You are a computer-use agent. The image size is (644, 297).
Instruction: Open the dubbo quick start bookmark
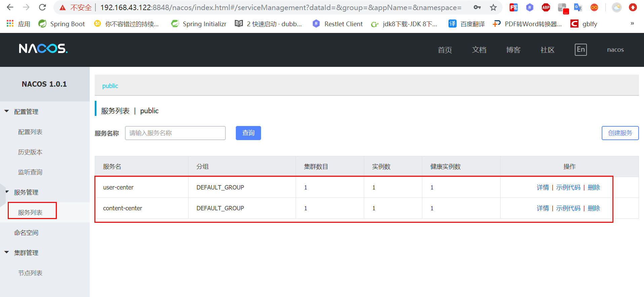click(268, 24)
